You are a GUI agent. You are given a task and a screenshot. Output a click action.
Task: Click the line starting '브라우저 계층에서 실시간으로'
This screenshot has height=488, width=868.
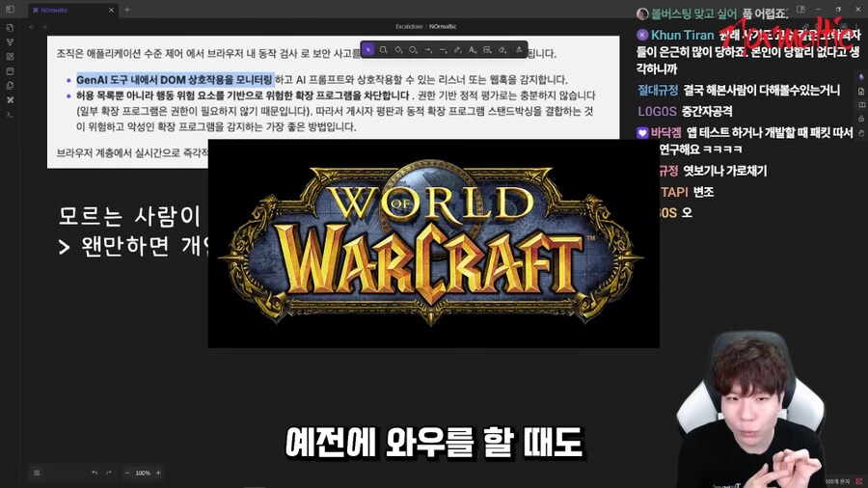click(x=132, y=152)
